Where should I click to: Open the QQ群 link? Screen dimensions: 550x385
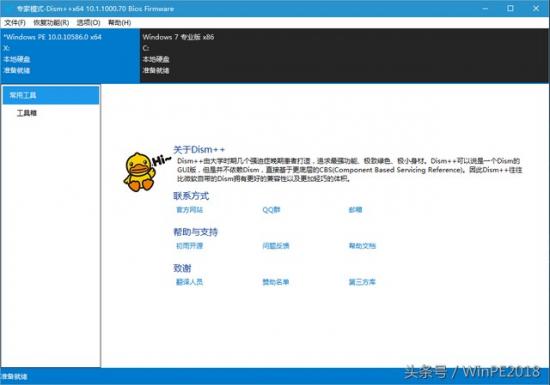coord(271,210)
